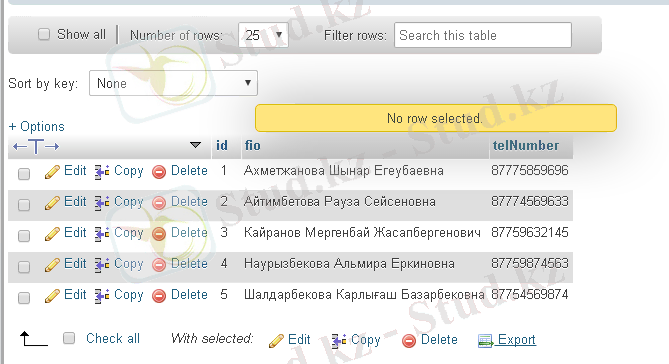Click the pencil Edit icon for row 4
Screen dimensions: 669x364
coord(52,265)
